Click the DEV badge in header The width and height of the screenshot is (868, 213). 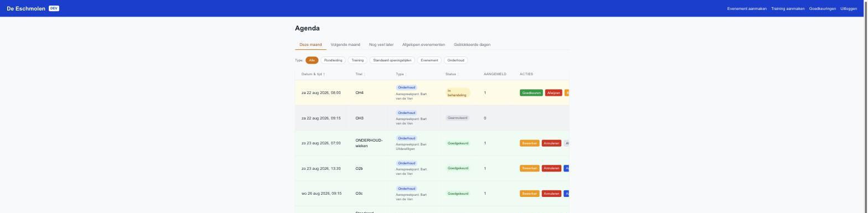(54, 8)
